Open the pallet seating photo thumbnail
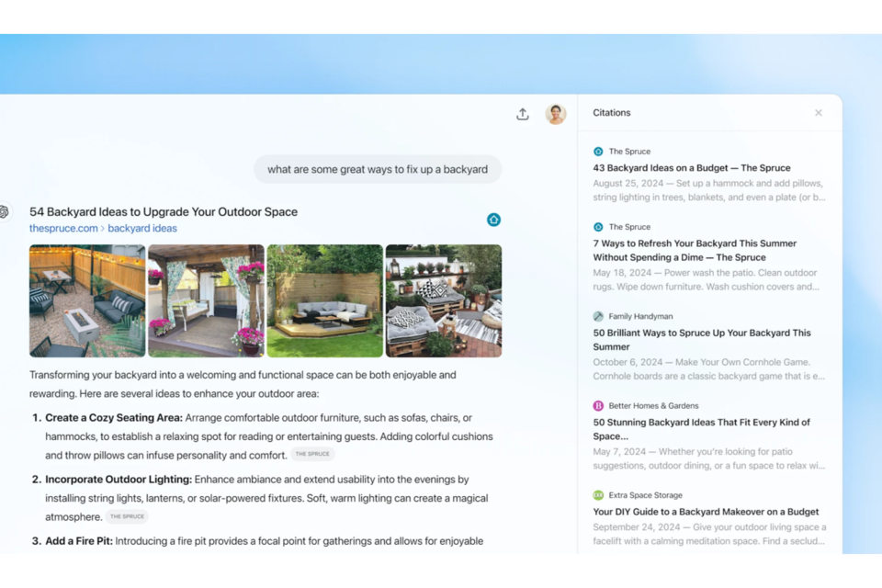This screenshot has height=588, width=882. [444, 300]
